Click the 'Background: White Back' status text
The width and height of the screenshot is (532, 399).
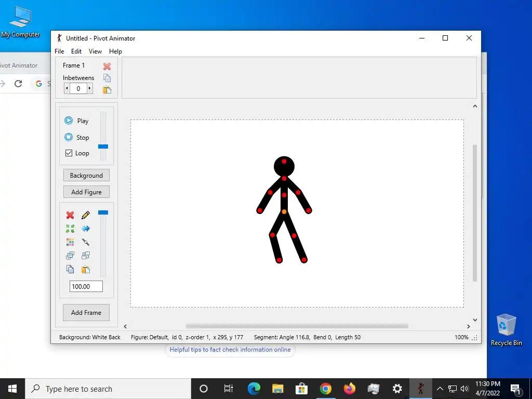tap(90, 337)
